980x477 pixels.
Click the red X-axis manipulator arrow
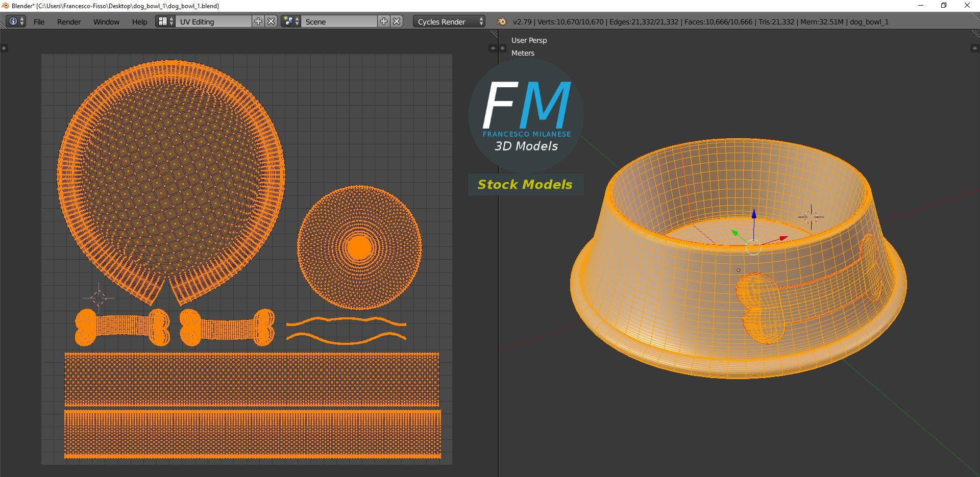tap(783, 238)
